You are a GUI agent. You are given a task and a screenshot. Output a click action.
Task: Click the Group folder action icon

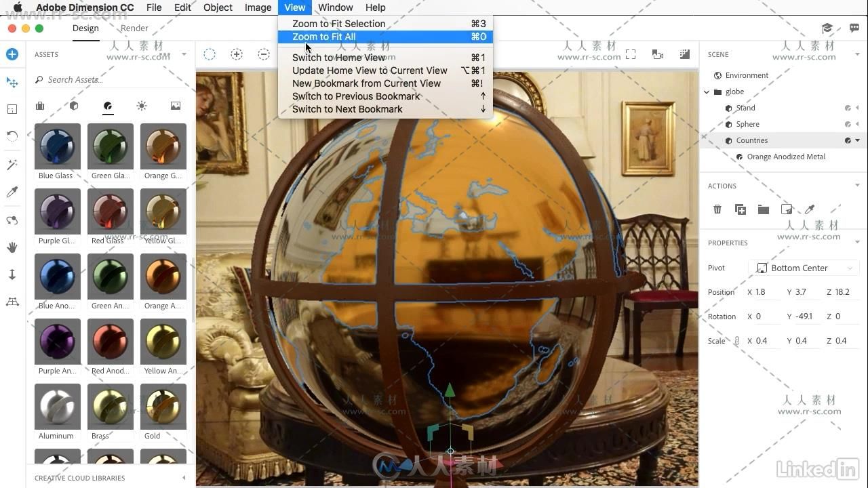(x=764, y=209)
